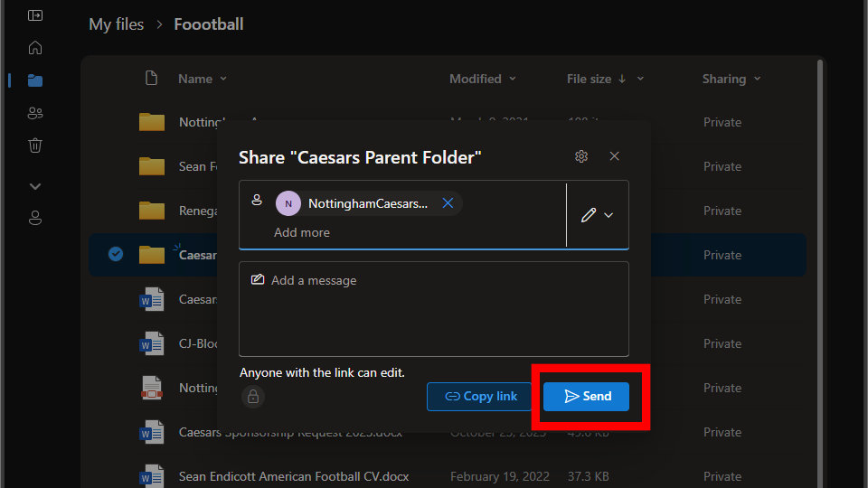The height and width of the screenshot is (488, 868).
Task: Open the edit permission pencil dropdown
Action: click(597, 215)
